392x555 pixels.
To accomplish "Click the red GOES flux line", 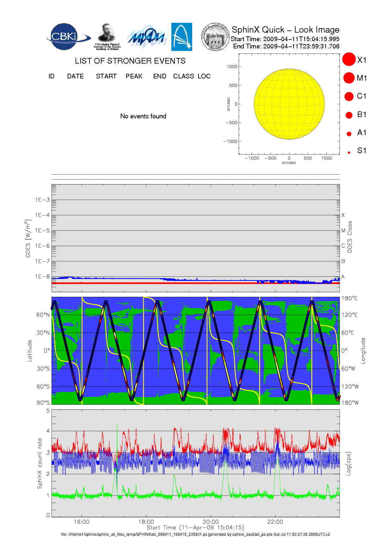I will 190,283.
